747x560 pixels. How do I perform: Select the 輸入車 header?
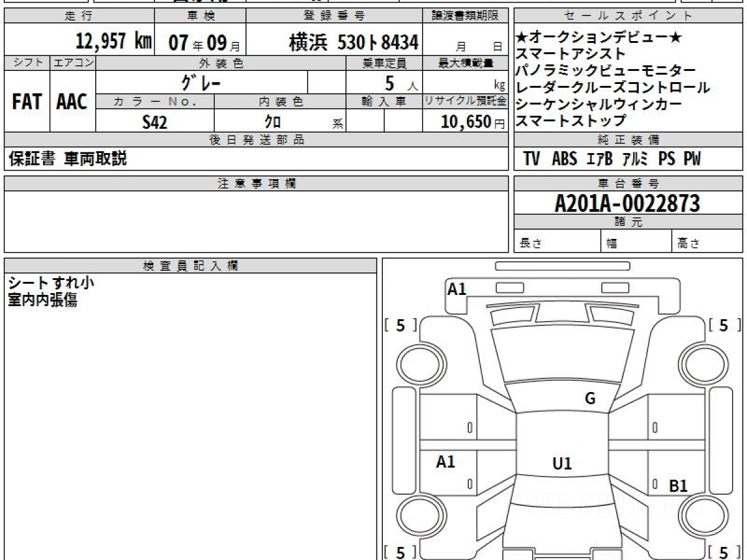384,101
